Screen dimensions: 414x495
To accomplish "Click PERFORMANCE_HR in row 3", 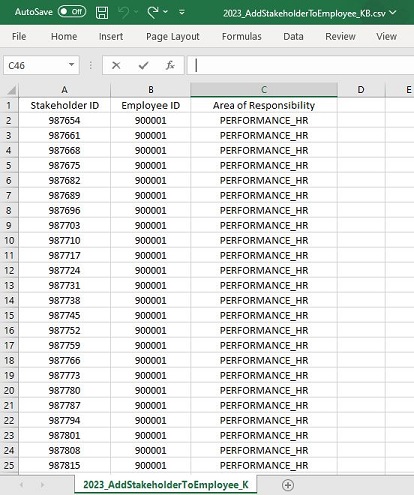I will [x=264, y=135].
